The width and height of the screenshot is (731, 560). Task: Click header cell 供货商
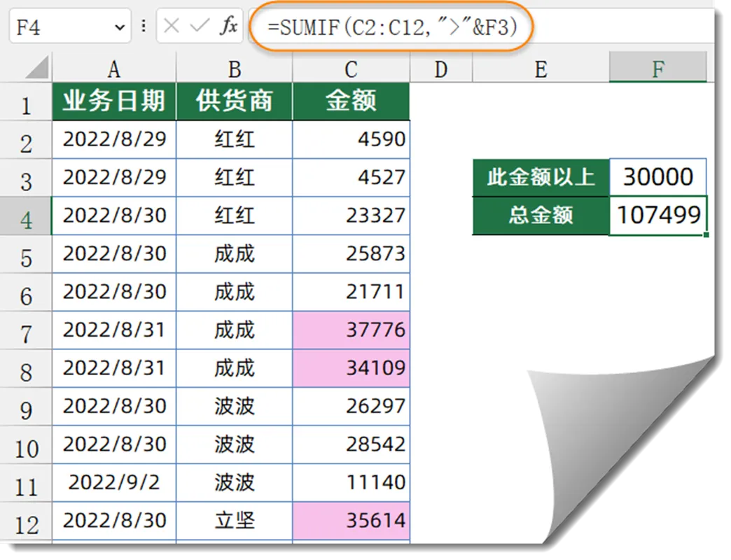235,101
